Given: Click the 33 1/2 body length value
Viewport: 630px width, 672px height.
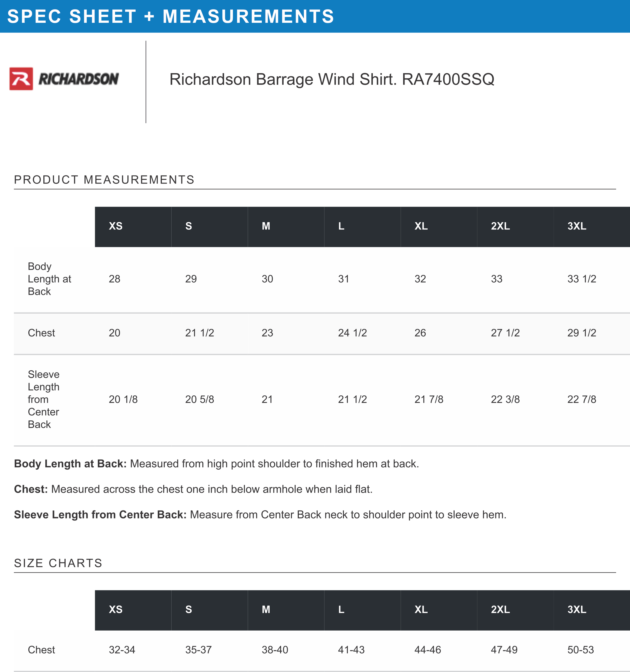Looking at the screenshot, I should (x=581, y=279).
